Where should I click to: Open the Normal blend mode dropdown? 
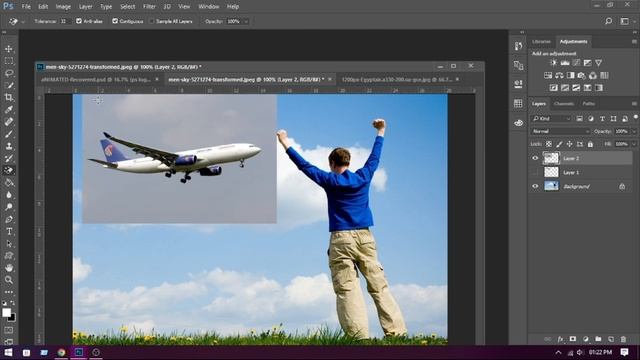[560, 131]
